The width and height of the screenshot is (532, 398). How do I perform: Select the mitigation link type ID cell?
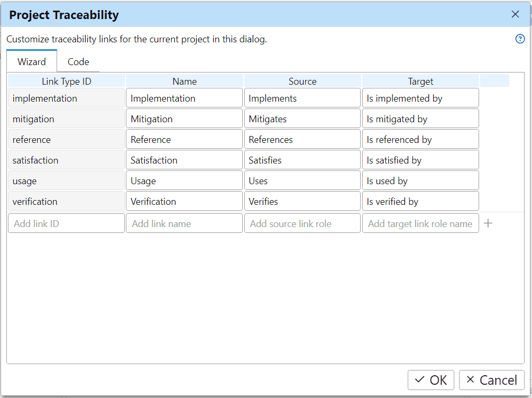[x=66, y=119]
